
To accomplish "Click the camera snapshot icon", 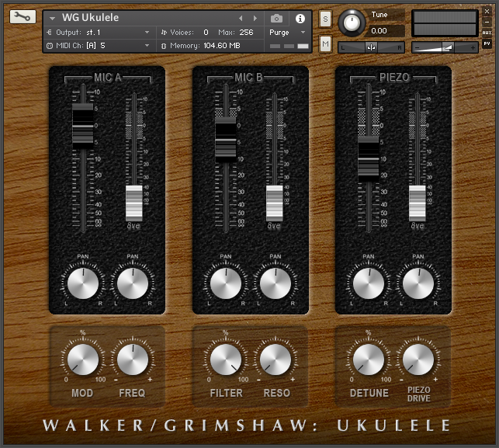I will [x=276, y=19].
